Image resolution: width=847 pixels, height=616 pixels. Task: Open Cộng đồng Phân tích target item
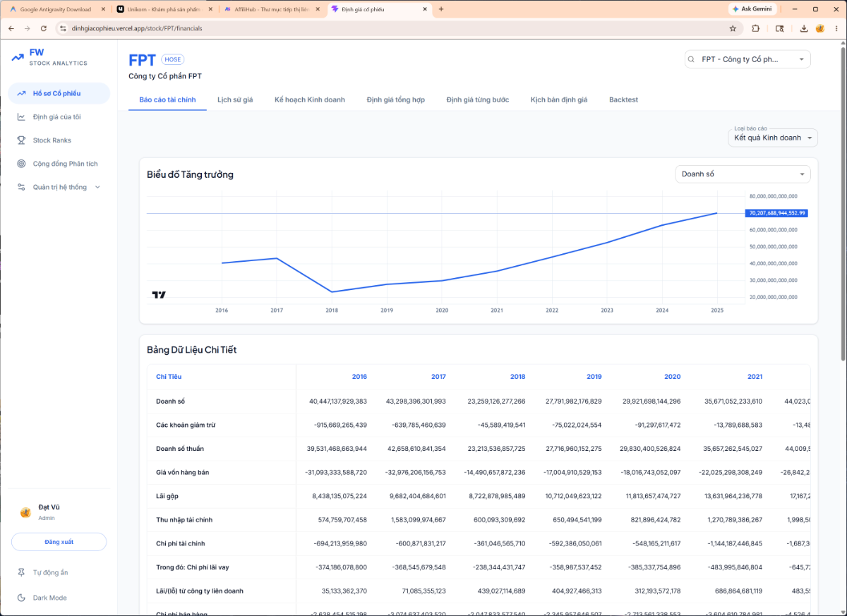pyautogui.click(x=59, y=164)
